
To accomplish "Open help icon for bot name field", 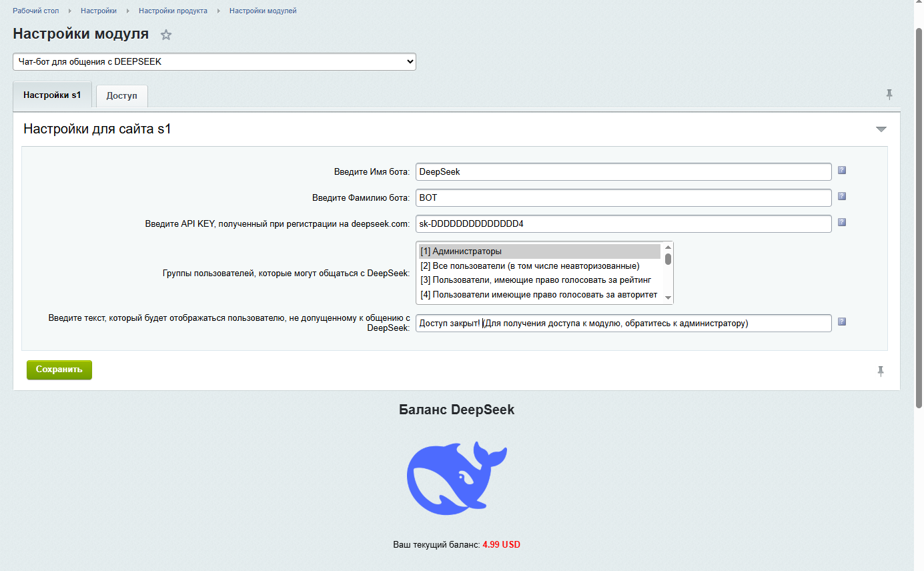I will [x=841, y=170].
